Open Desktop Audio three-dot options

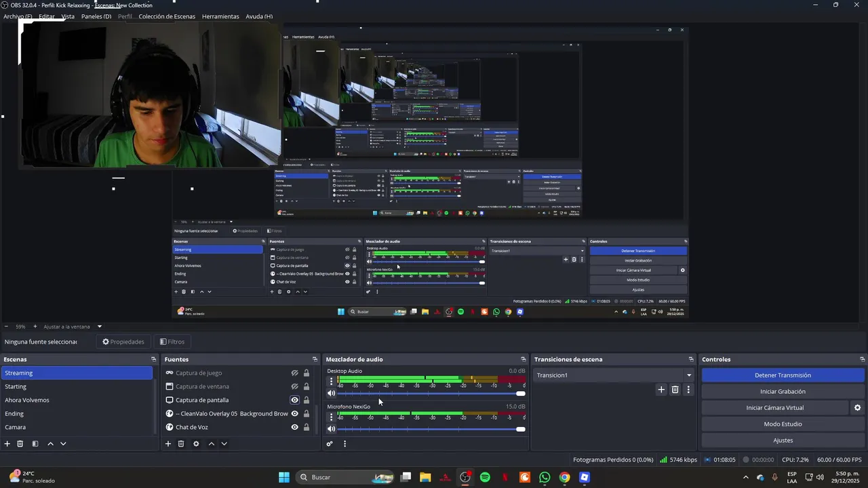click(x=331, y=381)
